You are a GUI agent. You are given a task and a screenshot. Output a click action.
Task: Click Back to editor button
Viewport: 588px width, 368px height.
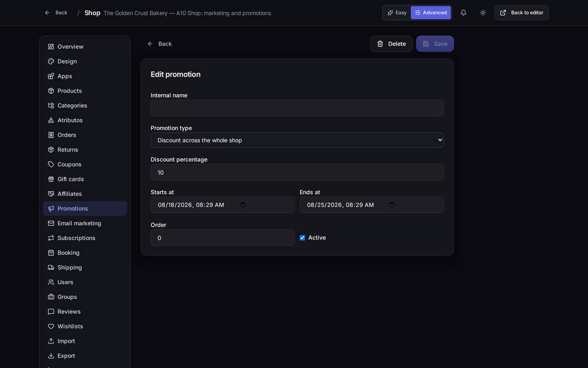[x=521, y=13]
